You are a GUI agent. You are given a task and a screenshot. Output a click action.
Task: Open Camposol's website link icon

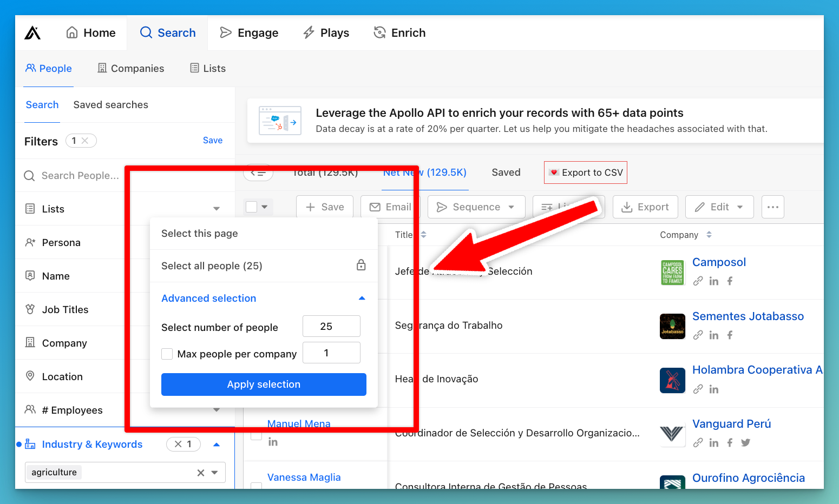click(698, 281)
